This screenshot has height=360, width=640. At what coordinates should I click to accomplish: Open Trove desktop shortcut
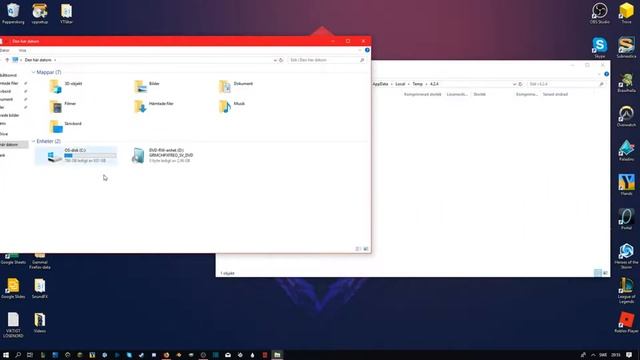[x=626, y=13]
